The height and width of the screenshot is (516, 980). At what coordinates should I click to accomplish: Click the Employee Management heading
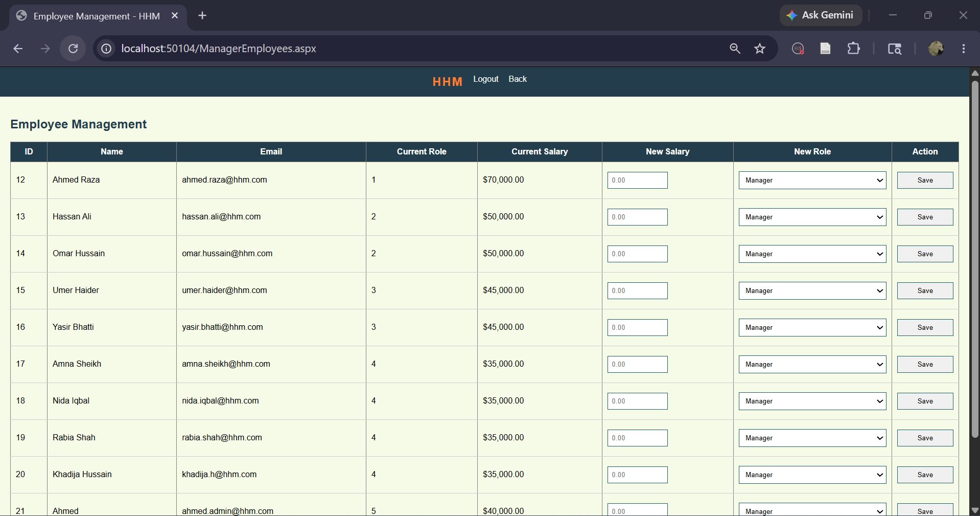click(x=79, y=124)
